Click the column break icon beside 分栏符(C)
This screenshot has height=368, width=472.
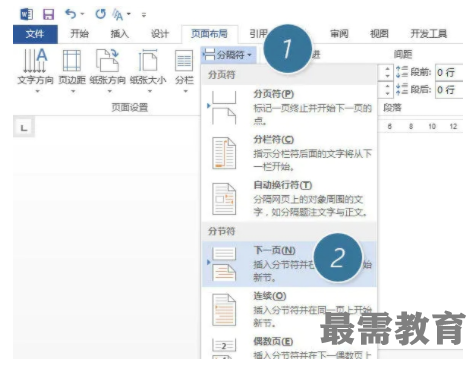click(x=224, y=153)
